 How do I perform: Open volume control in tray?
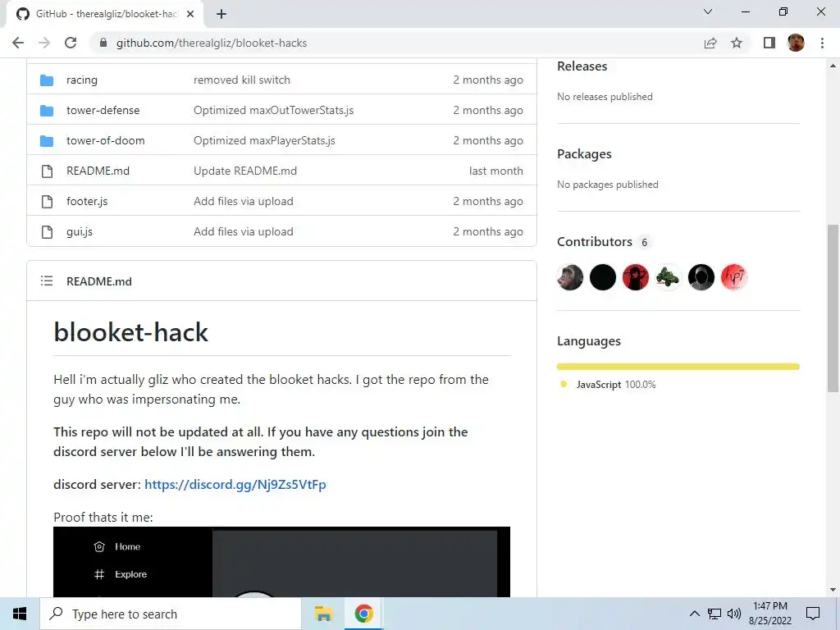[734, 614]
